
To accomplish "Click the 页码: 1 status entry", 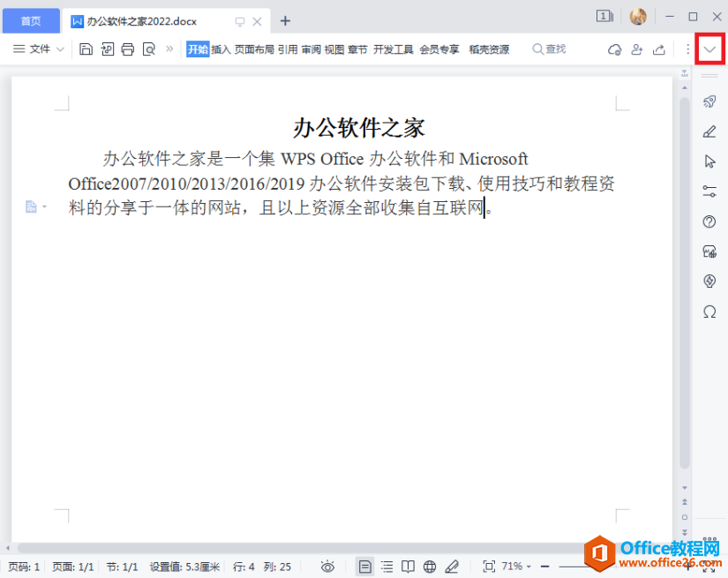I will (24, 567).
